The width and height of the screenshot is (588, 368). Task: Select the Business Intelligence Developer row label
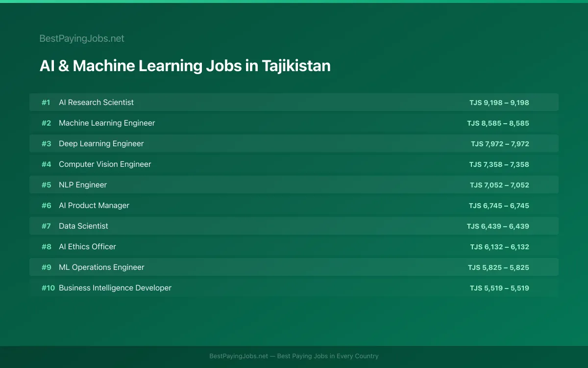(115, 288)
